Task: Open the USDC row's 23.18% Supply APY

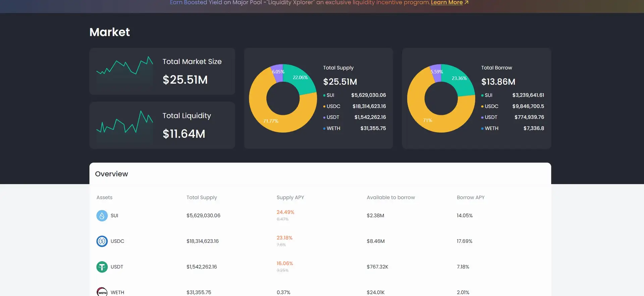Action: click(284, 238)
